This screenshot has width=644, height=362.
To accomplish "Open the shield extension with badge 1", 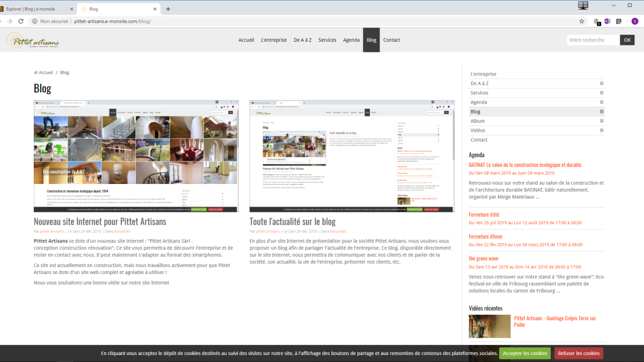I will click(596, 21).
